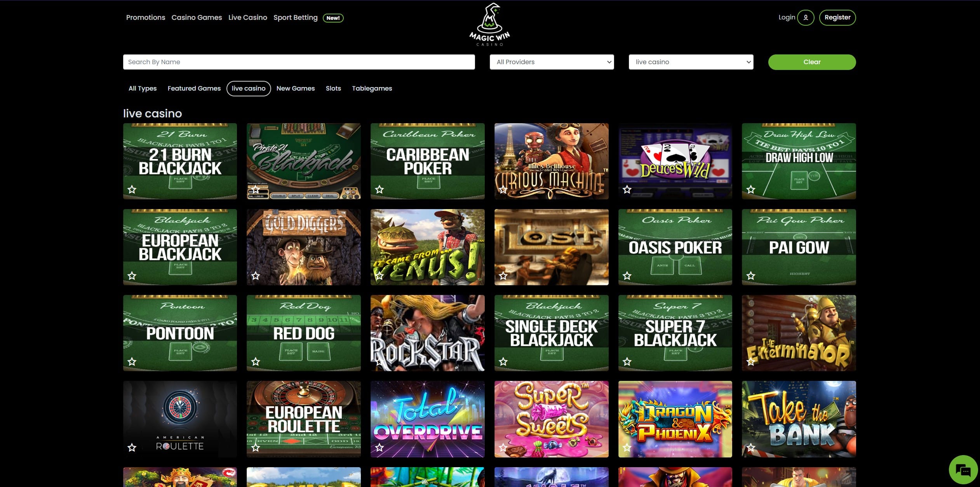This screenshot has height=487, width=980.
Task: Open the live casino category dropdown
Action: tap(691, 62)
